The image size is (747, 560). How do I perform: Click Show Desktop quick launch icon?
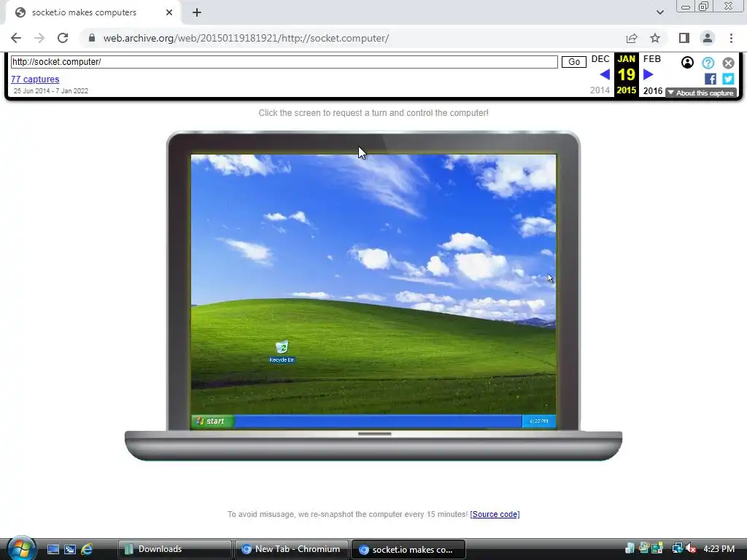[53, 549]
